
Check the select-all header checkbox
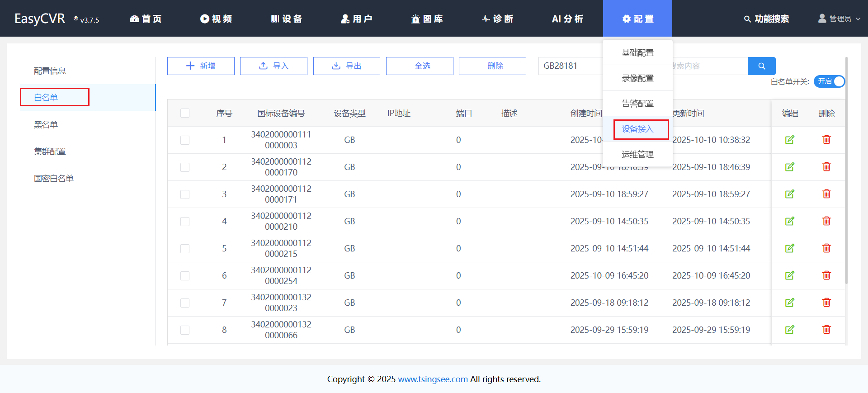(x=185, y=113)
